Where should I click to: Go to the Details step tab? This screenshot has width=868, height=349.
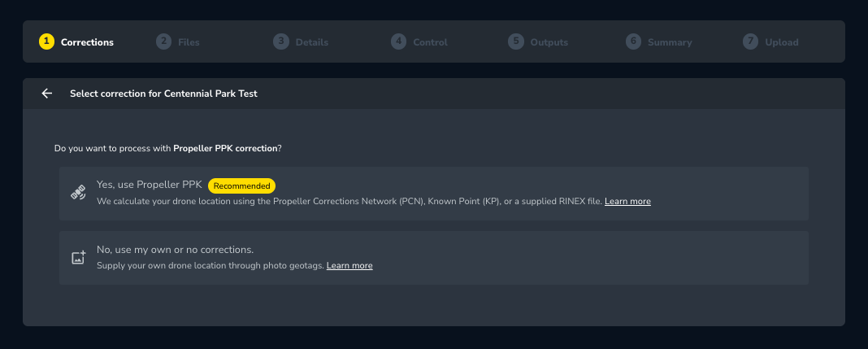[x=302, y=42]
